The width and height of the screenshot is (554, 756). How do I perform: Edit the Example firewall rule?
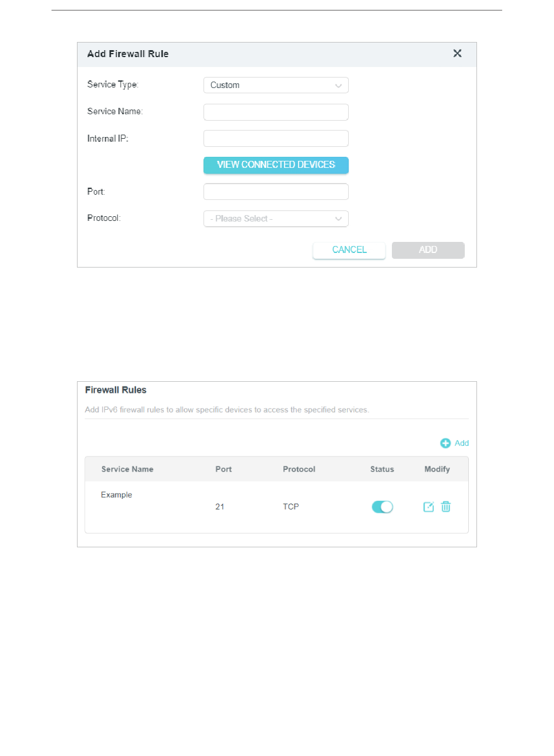(429, 507)
